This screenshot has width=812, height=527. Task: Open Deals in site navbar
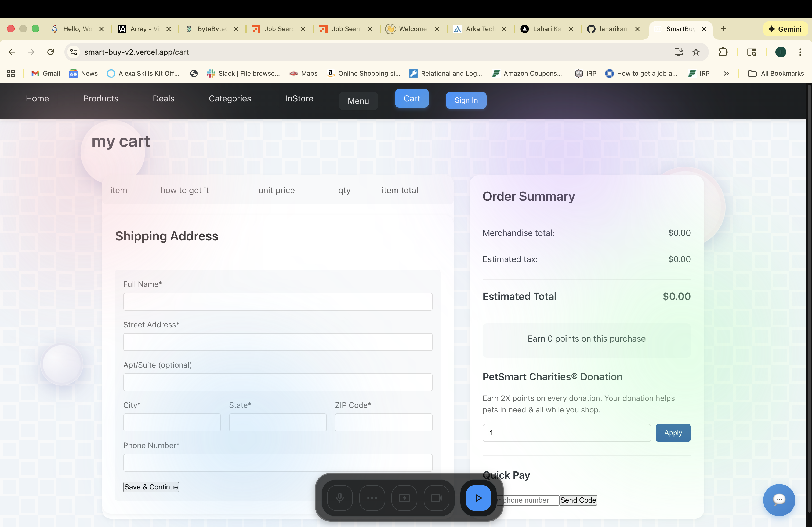164,98
